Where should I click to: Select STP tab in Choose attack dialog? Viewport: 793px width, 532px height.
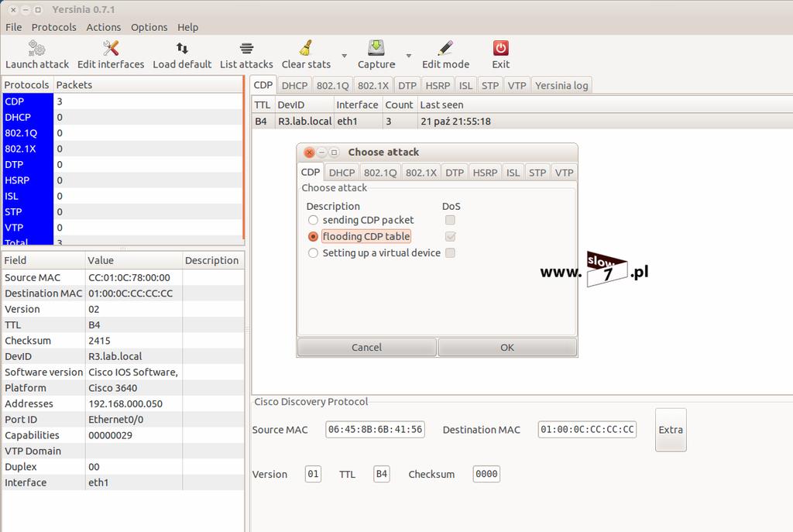pyautogui.click(x=537, y=173)
